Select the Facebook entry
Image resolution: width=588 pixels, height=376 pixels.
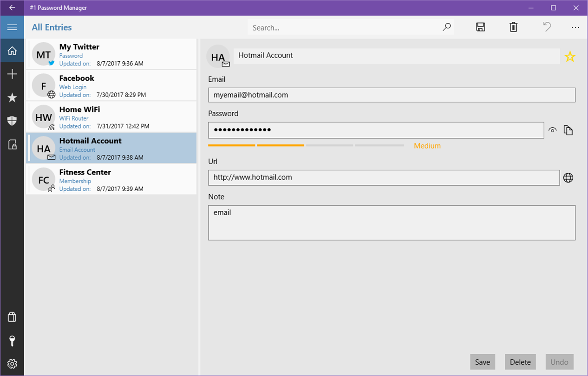[111, 86]
